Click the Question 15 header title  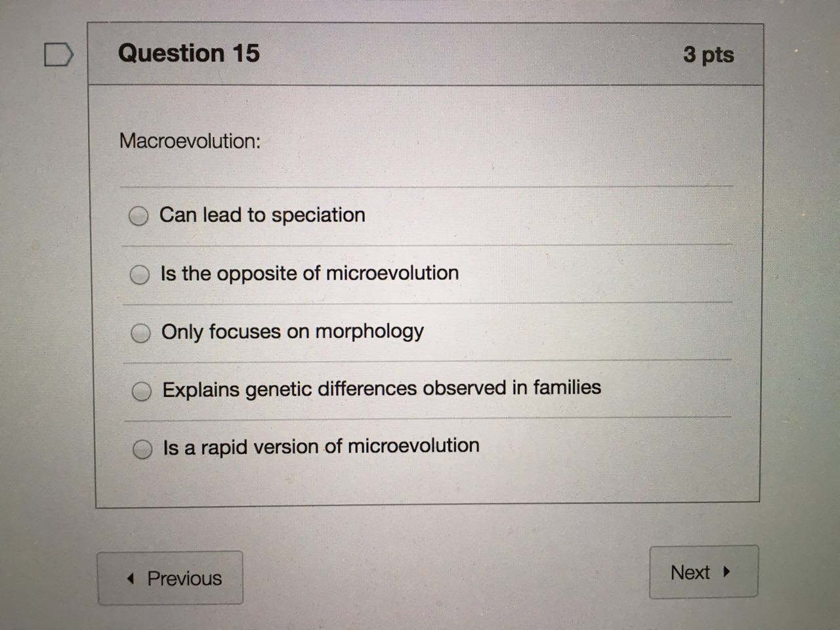click(189, 53)
